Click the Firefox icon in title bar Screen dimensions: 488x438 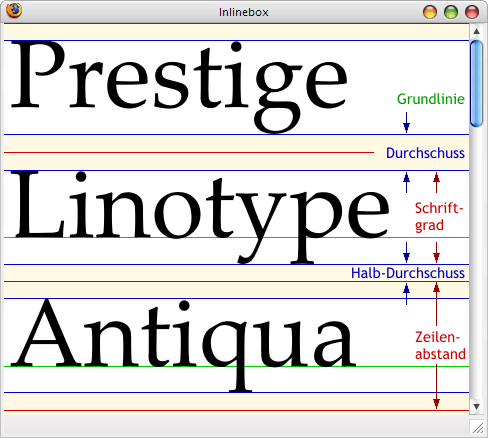click(14, 10)
